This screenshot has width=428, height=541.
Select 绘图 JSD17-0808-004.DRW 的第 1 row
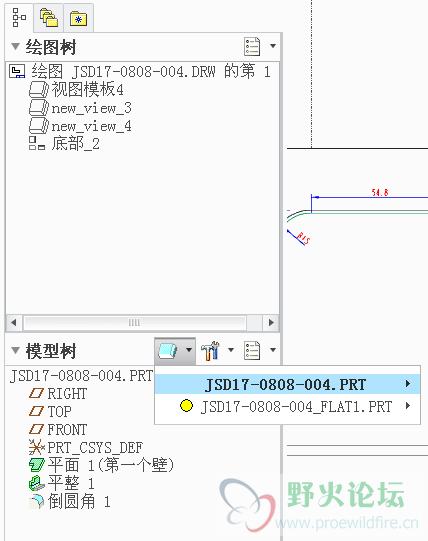[151, 71]
